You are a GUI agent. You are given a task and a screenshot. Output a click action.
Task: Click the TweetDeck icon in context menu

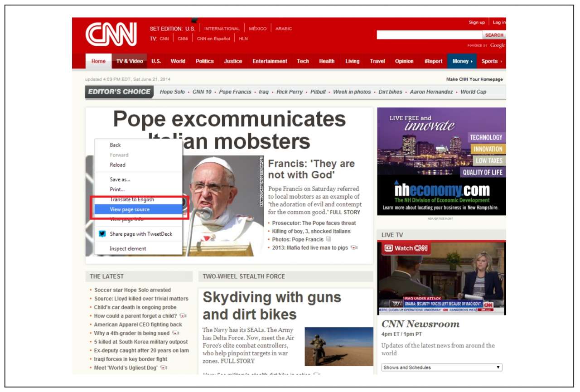click(x=102, y=234)
